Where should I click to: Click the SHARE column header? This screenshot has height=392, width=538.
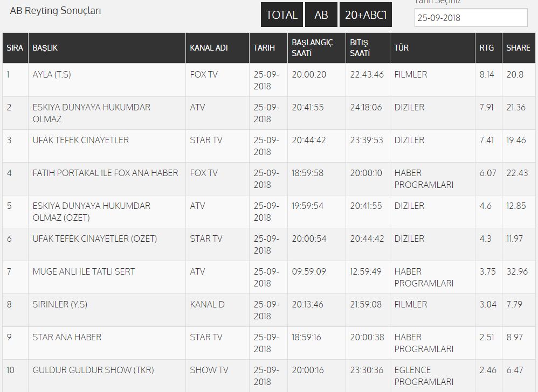(518, 47)
